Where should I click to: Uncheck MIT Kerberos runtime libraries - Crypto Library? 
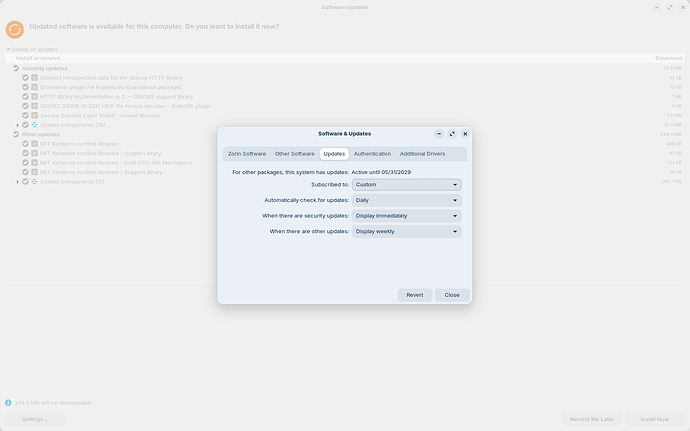coord(26,153)
